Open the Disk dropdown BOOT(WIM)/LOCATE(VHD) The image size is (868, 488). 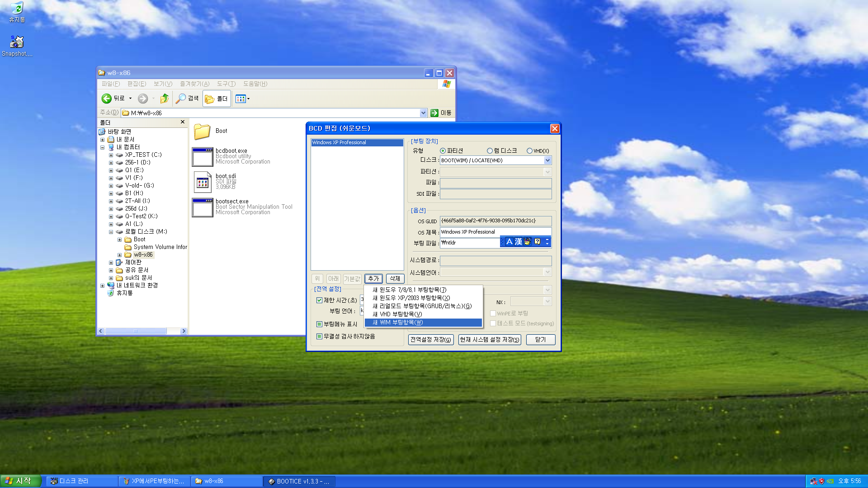[x=547, y=160]
